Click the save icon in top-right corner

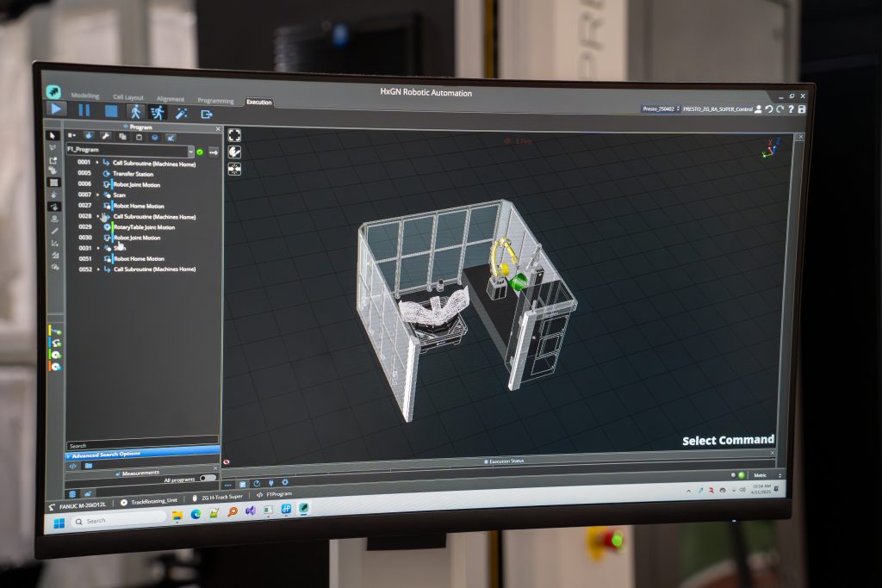802,109
